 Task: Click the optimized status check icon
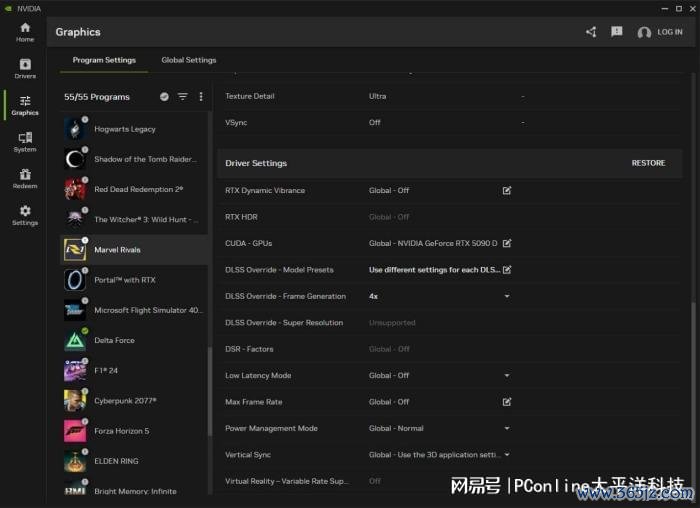tap(164, 96)
